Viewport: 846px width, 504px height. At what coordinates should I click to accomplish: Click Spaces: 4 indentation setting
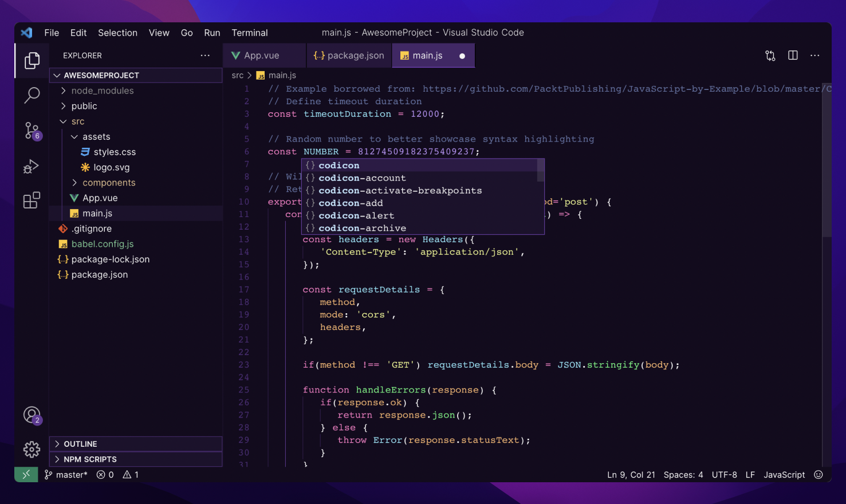point(683,475)
